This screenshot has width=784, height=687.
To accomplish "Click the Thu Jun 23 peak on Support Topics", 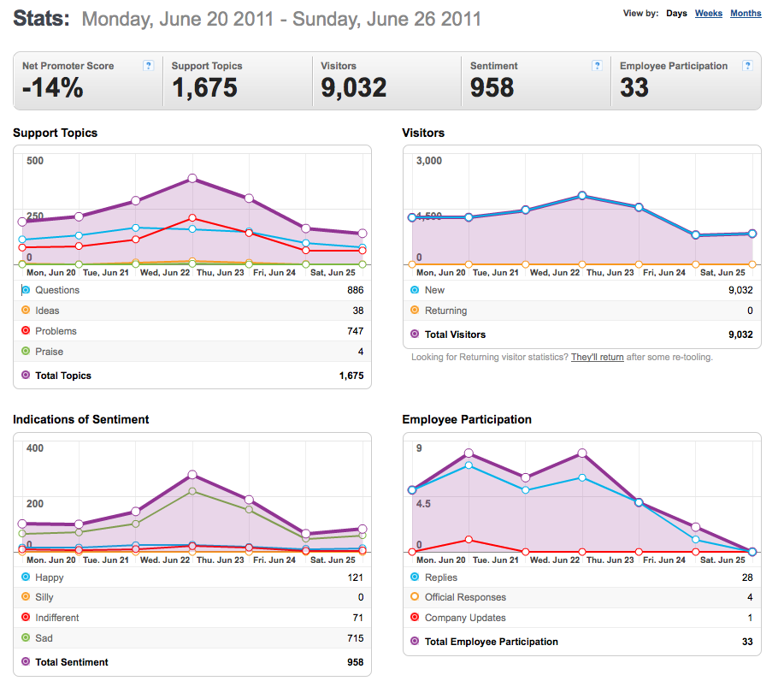I will click(x=192, y=179).
